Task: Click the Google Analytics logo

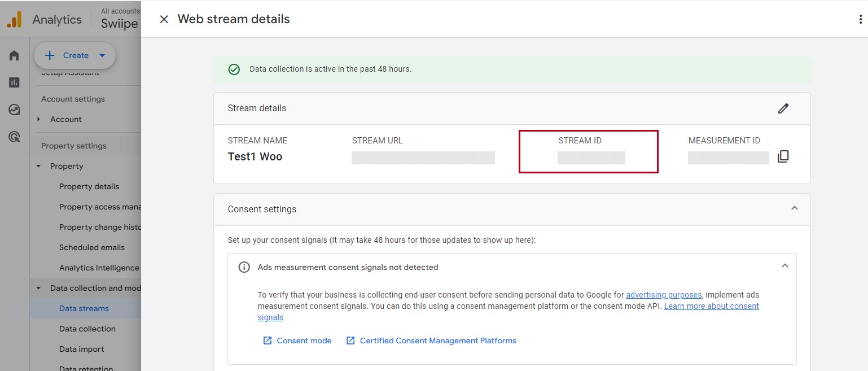Action: click(14, 20)
